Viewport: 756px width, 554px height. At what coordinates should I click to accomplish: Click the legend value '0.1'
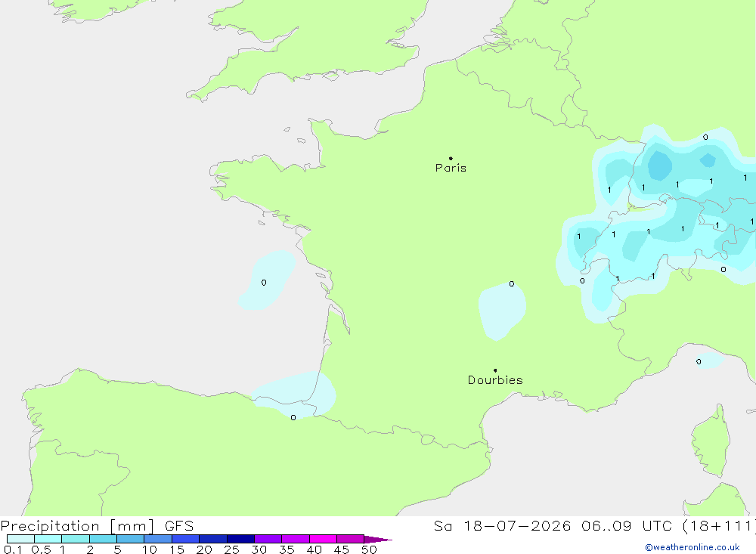(x=13, y=549)
